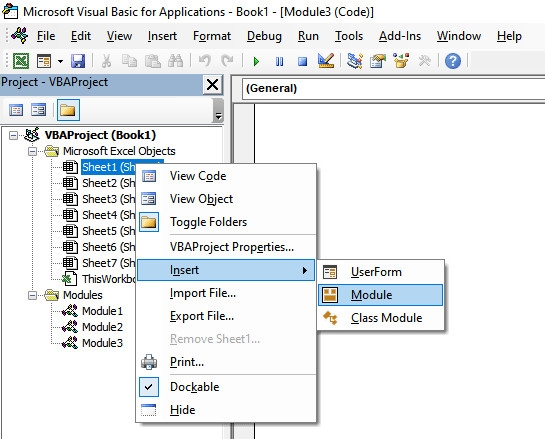This screenshot has width=545, height=439.
Task: Toggle the Dockable checked option
Action: coord(226,387)
